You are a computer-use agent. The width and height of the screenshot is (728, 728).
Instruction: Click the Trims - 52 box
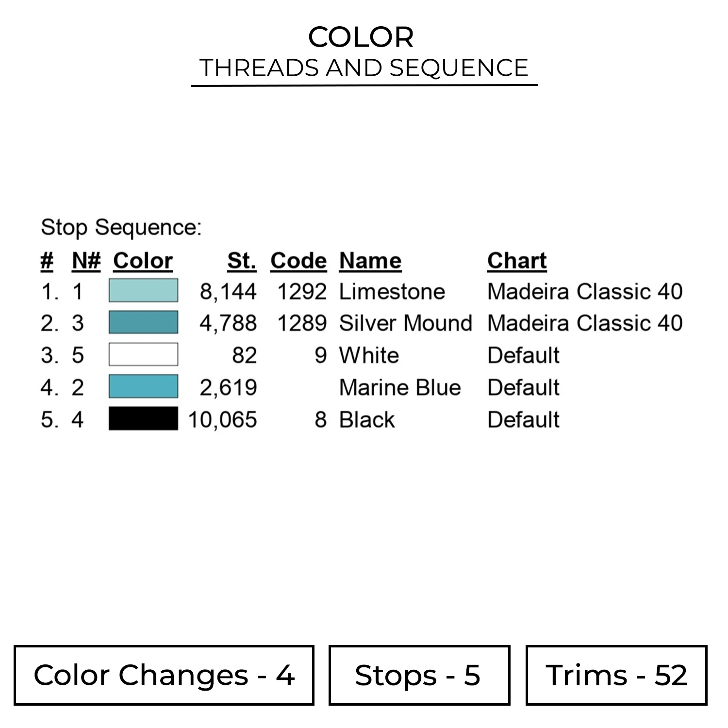point(616,675)
